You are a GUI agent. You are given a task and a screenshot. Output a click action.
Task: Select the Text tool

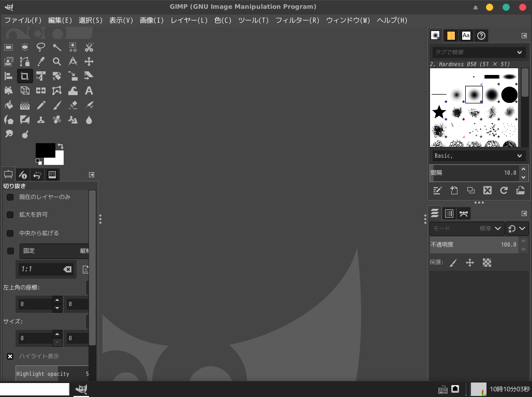(89, 90)
